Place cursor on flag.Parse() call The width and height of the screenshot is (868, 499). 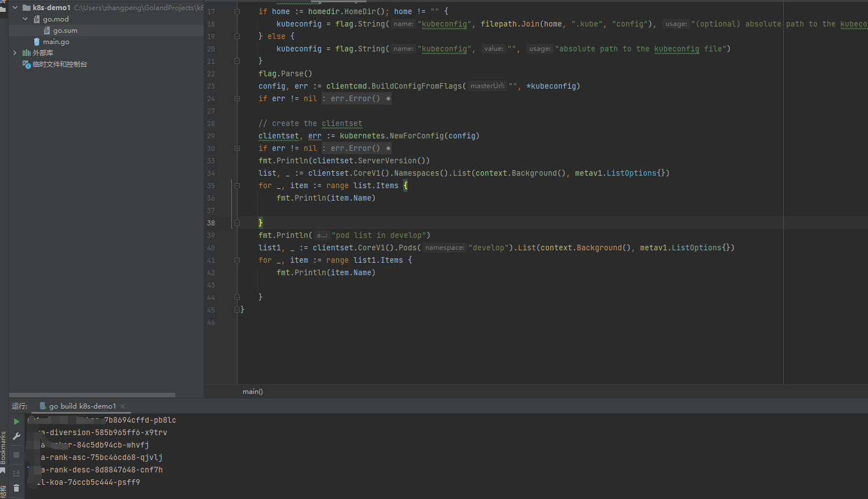coord(286,73)
